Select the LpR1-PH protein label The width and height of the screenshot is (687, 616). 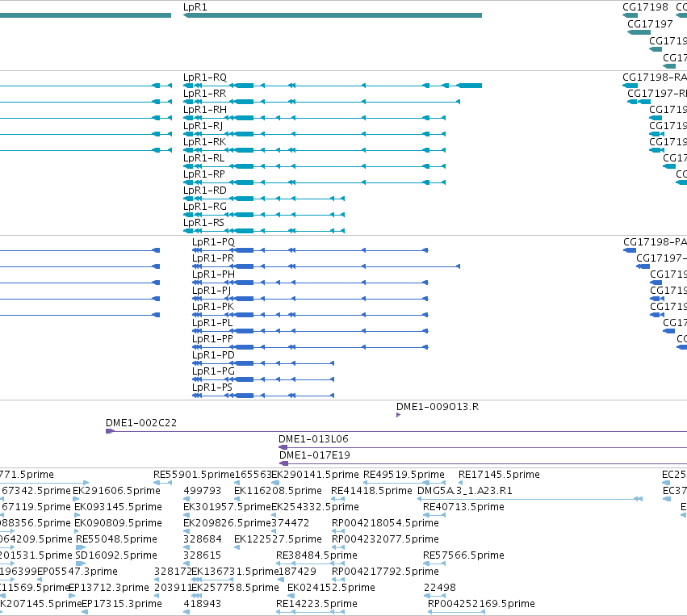[213, 274]
